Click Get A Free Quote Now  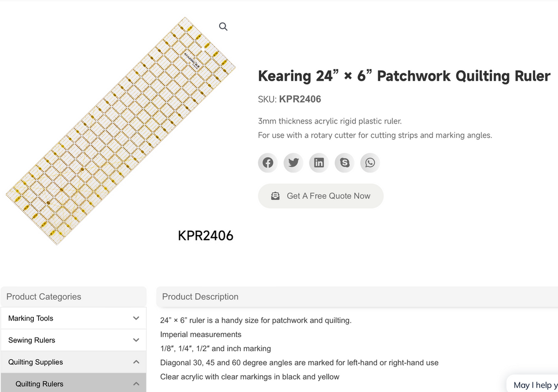327,196
